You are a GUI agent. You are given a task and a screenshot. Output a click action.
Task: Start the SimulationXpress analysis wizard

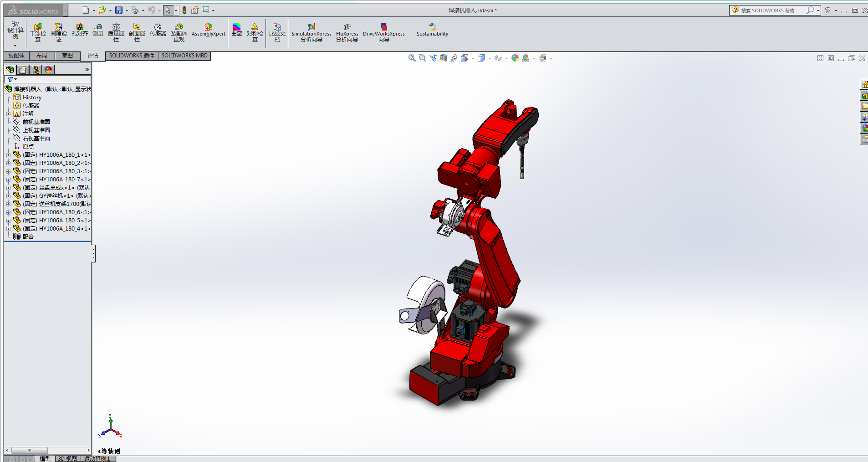point(311,33)
